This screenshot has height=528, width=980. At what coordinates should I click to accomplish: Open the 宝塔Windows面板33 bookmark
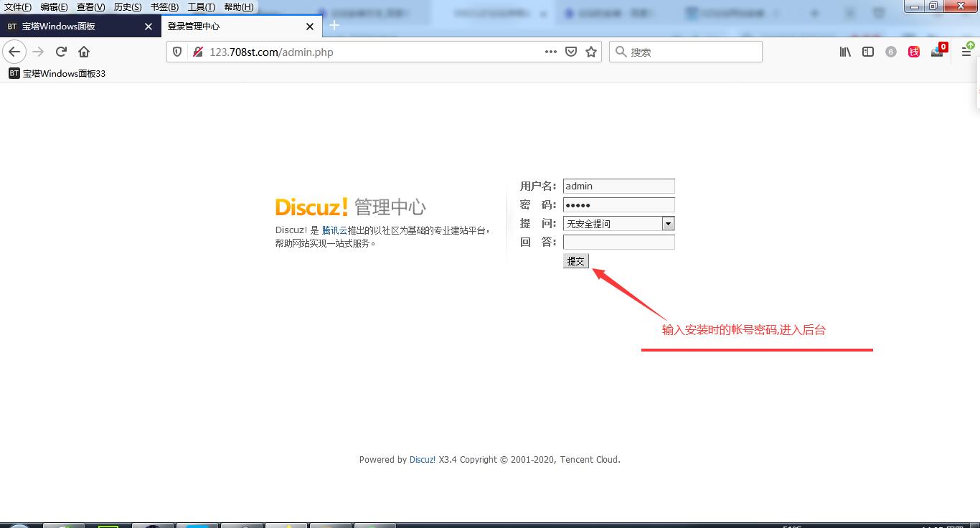point(57,73)
